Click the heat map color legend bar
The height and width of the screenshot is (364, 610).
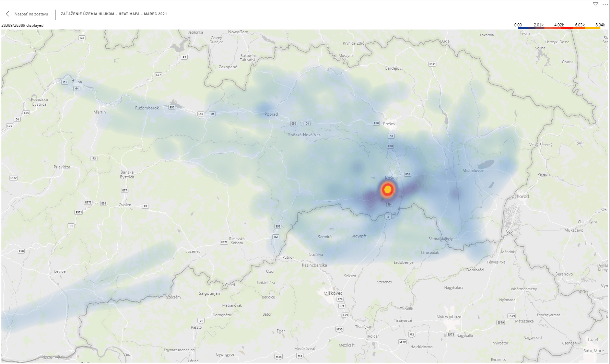pos(559,28)
